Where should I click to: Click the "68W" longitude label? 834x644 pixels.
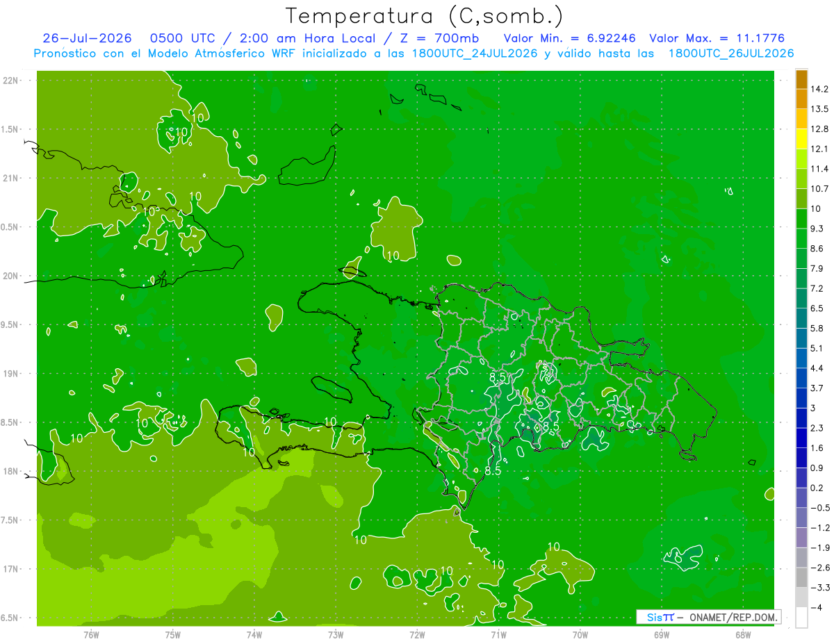(x=743, y=634)
